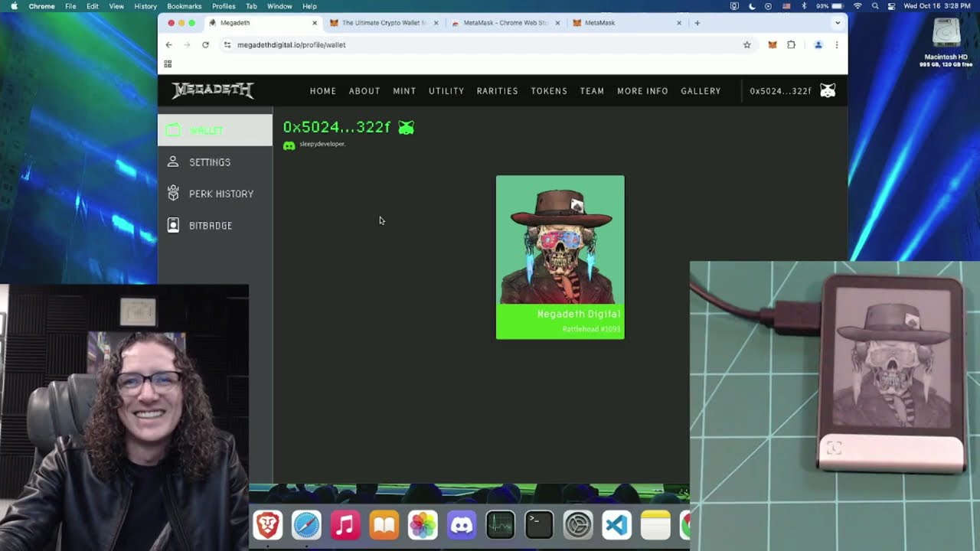Open the UTILITY nav link
Image resolution: width=980 pixels, height=551 pixels.
[x=446, y=91]
